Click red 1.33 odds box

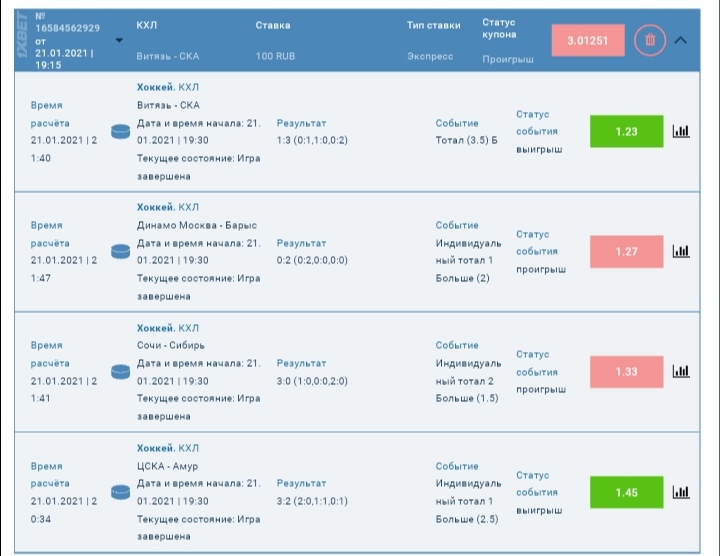[626, 371]
